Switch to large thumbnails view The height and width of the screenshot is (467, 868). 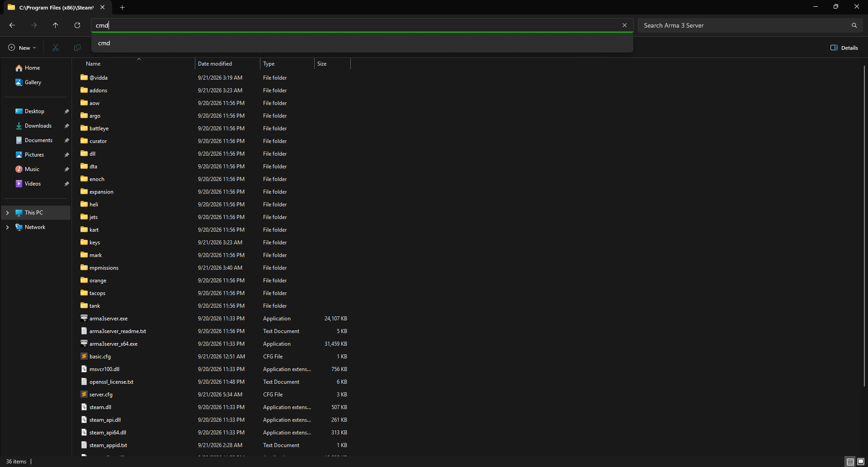point(861,462)
